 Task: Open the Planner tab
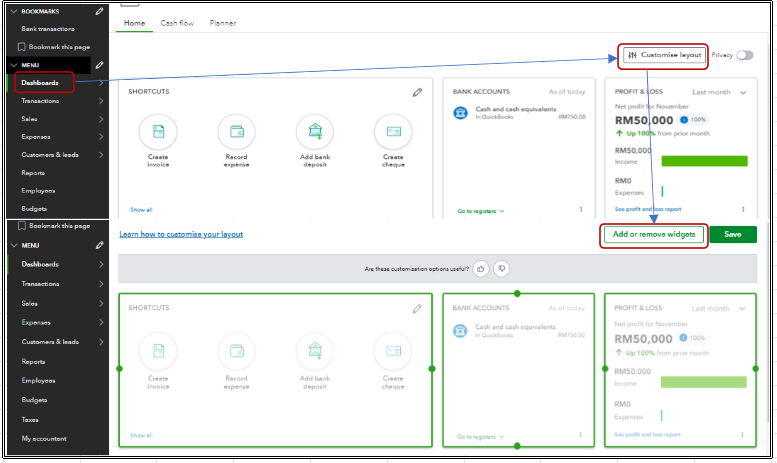point(222,23)
